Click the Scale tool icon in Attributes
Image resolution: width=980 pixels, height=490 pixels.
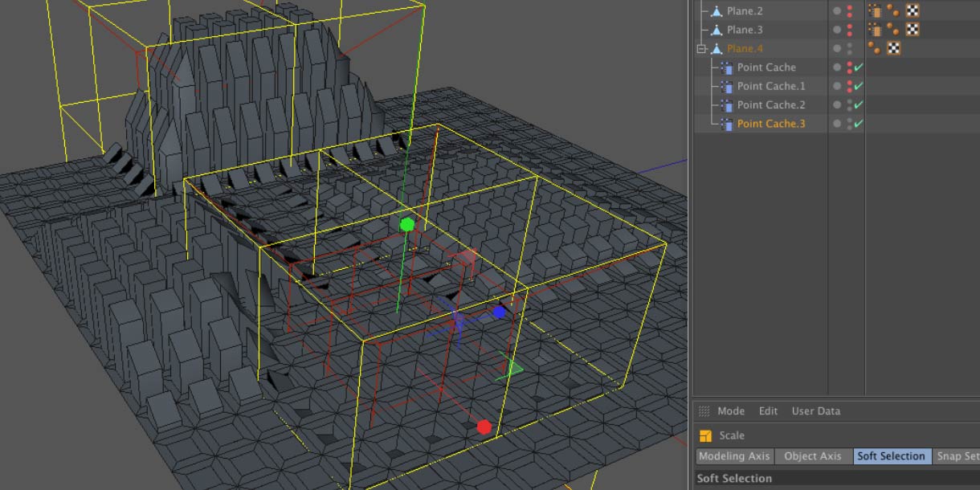click(x=705, y=436)
